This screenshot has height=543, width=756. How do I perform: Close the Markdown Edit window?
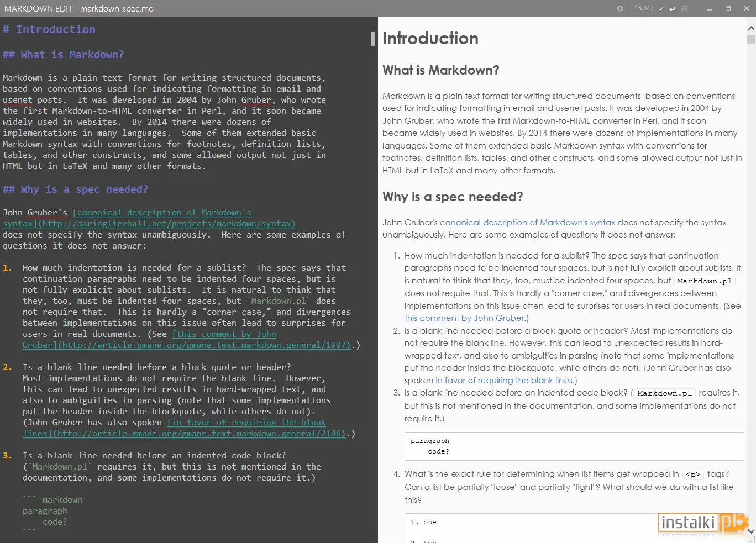747,8
